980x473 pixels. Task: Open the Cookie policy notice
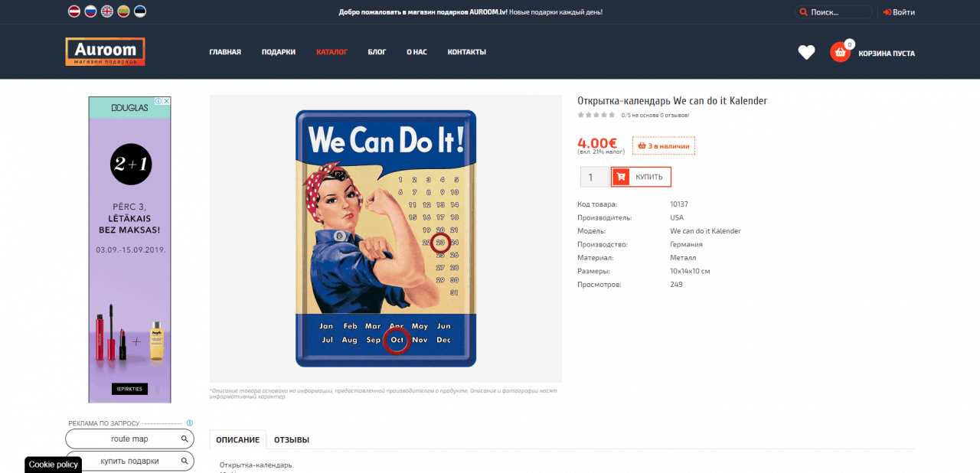pyautogui.click(x=54, y=465)
